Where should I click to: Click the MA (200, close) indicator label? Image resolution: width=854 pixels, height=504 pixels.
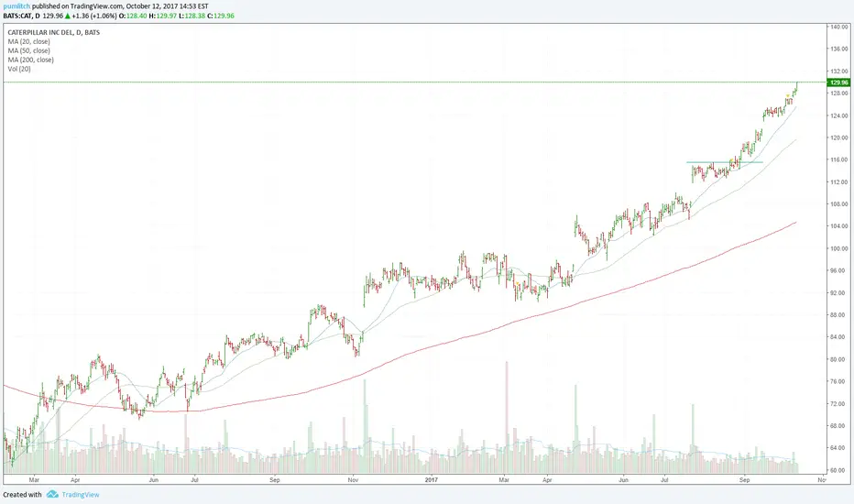[30, 60]
